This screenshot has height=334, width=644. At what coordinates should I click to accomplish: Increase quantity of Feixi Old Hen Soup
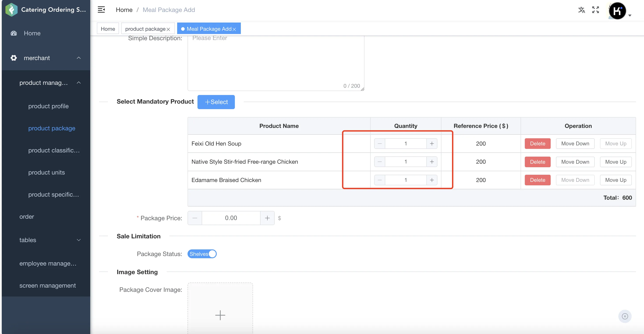coord(432,144)
